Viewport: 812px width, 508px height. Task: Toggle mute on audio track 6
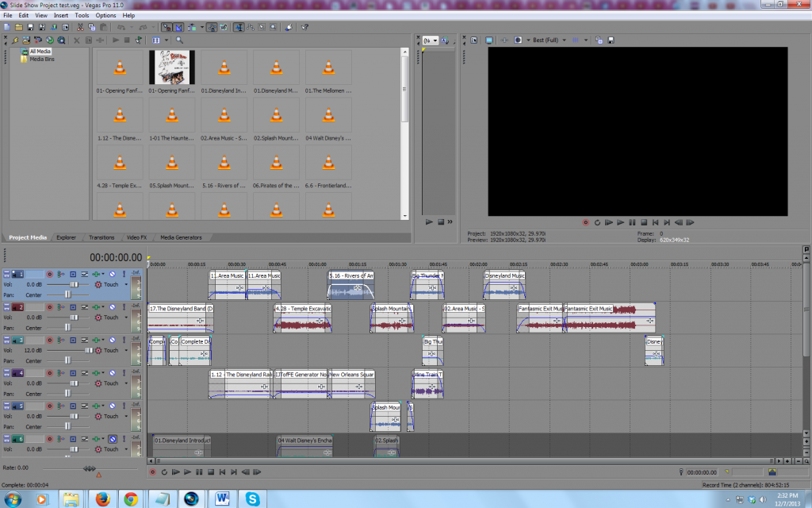(113, 438)
